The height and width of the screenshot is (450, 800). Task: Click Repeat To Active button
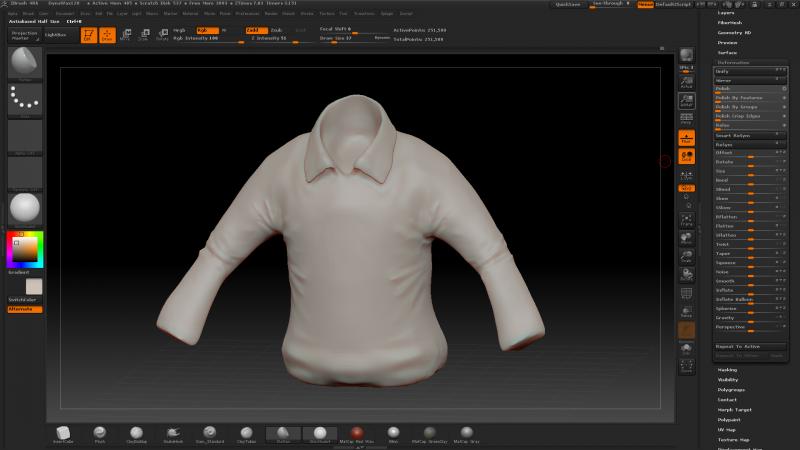click(x=749, y=346)
